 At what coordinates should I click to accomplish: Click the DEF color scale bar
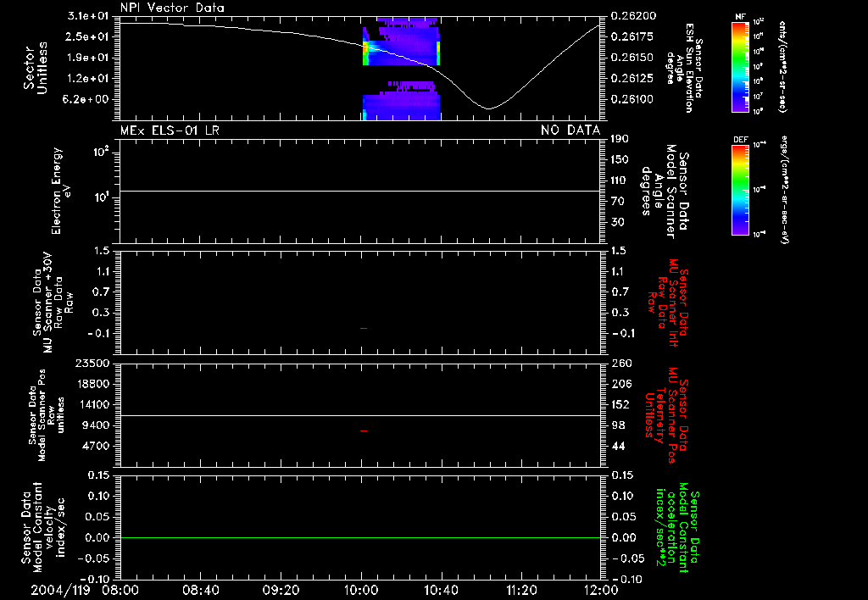pos(740,190)
